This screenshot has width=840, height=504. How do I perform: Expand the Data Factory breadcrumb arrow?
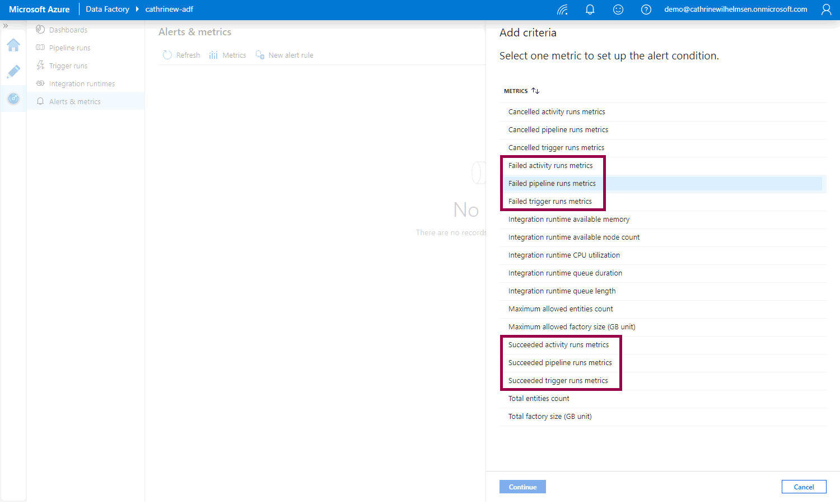click(x=137, y=10)
